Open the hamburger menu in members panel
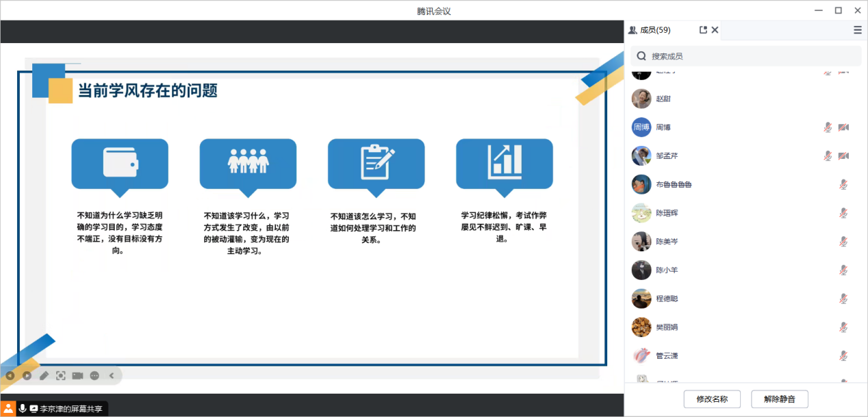 click(x=857, y=30)
